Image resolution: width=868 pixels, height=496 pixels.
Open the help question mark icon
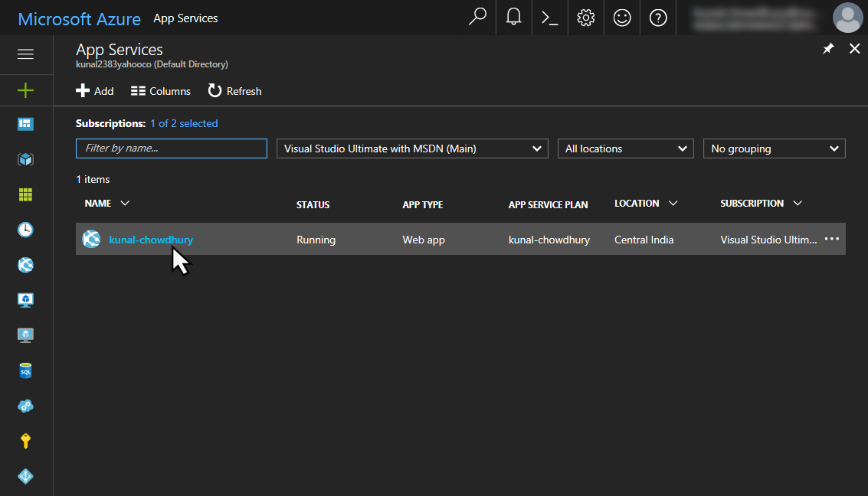pyautogui.click(x=657, y=18)
